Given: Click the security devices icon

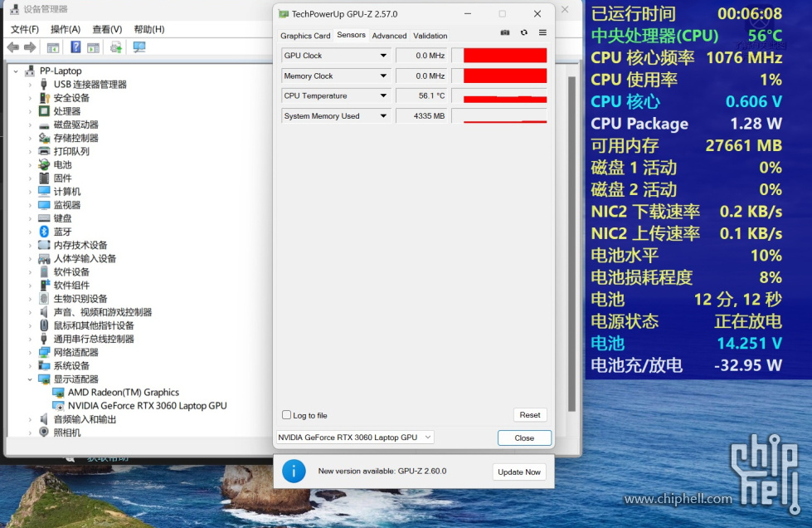Looking at the screenshot, I should tap(44, 97).
